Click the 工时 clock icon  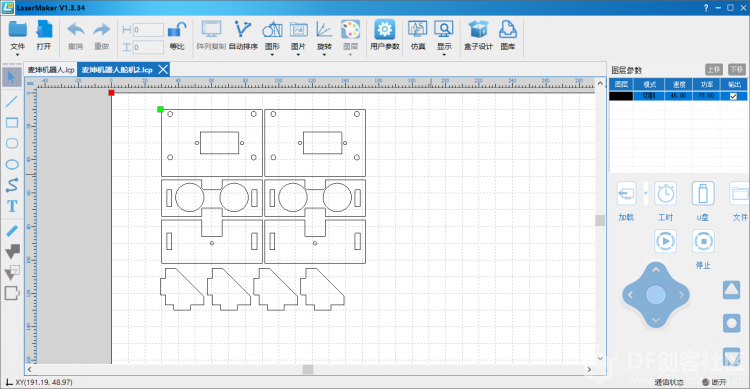(x=665, y=194)
